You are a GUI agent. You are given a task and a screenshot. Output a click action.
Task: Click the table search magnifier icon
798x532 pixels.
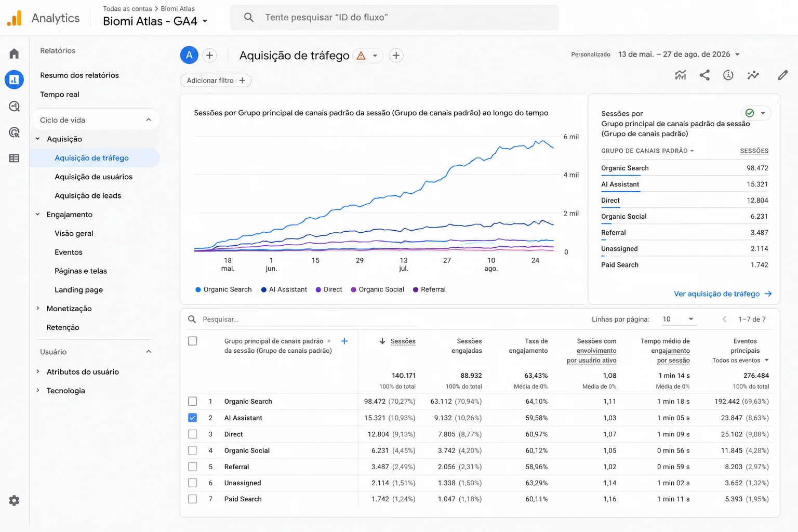point(192,319)
